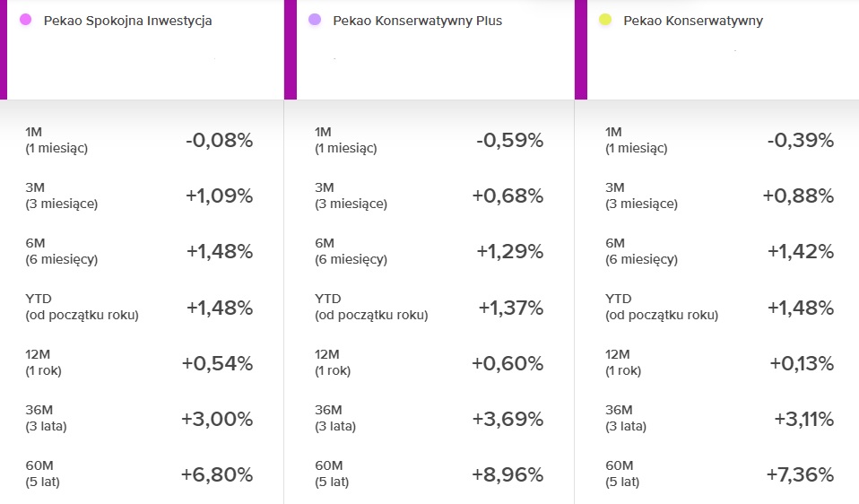Click the 1M value -0,08% for Spokojna Inwestycja

220,140
